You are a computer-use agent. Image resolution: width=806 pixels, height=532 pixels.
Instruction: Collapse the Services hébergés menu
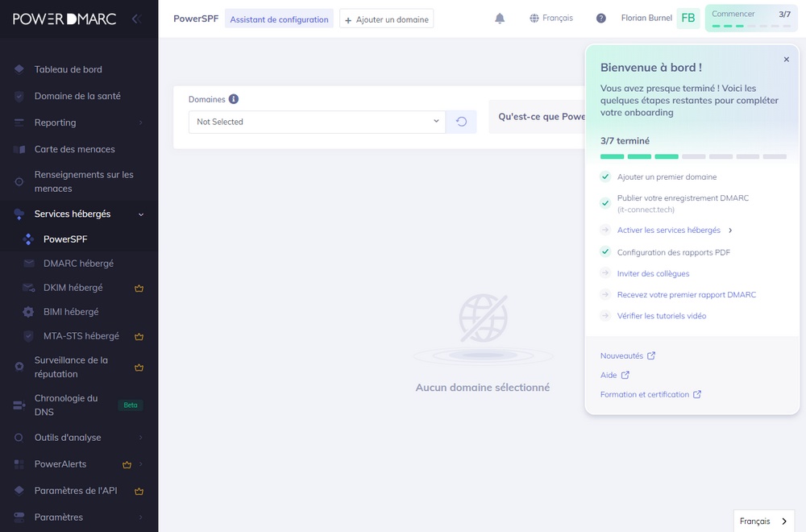tap(140, 214)
